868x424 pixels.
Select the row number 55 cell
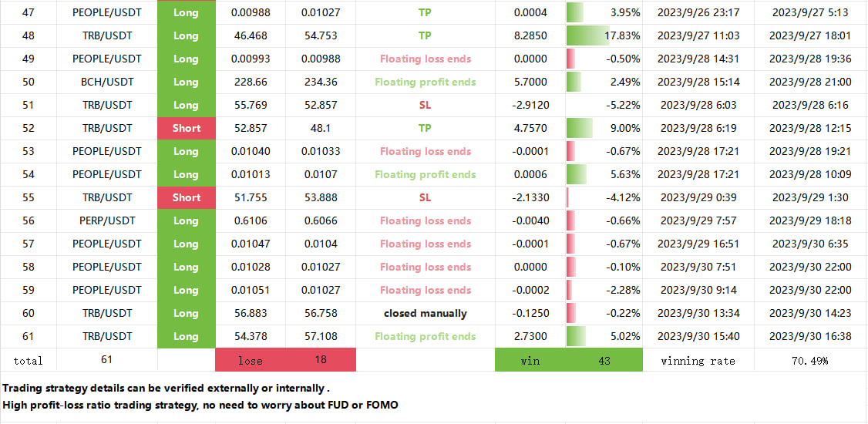pyautogui.click(x=29, y=197)
